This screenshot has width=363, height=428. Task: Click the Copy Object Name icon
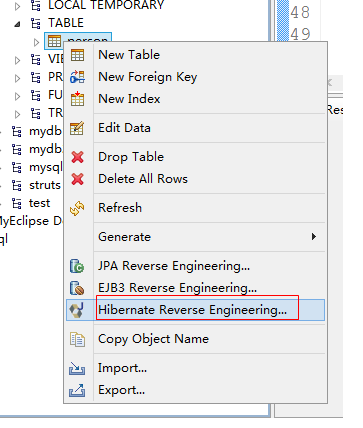point(77,339)
